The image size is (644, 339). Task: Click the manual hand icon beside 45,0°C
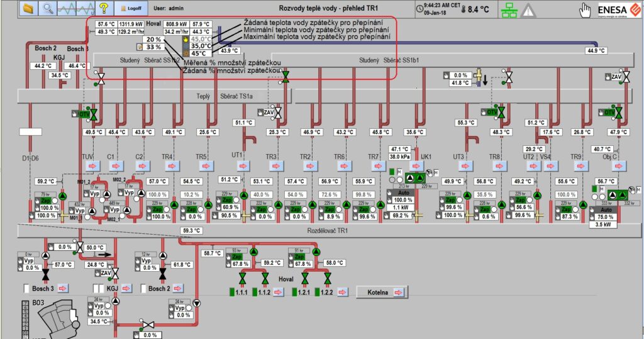pyautogui.click(x=186, y=39)
